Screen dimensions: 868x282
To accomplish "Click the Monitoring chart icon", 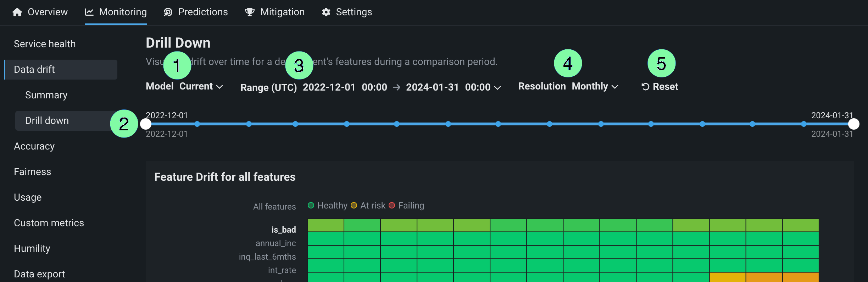I will [89, 12].
